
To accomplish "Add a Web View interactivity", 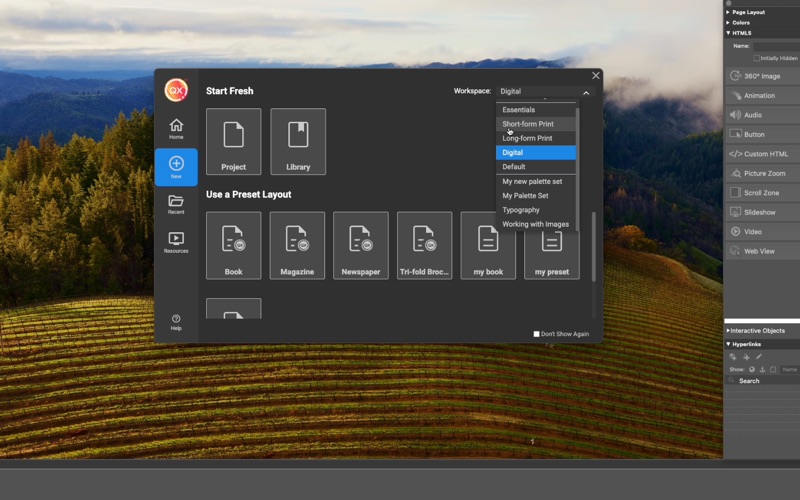I will [762, 251].
